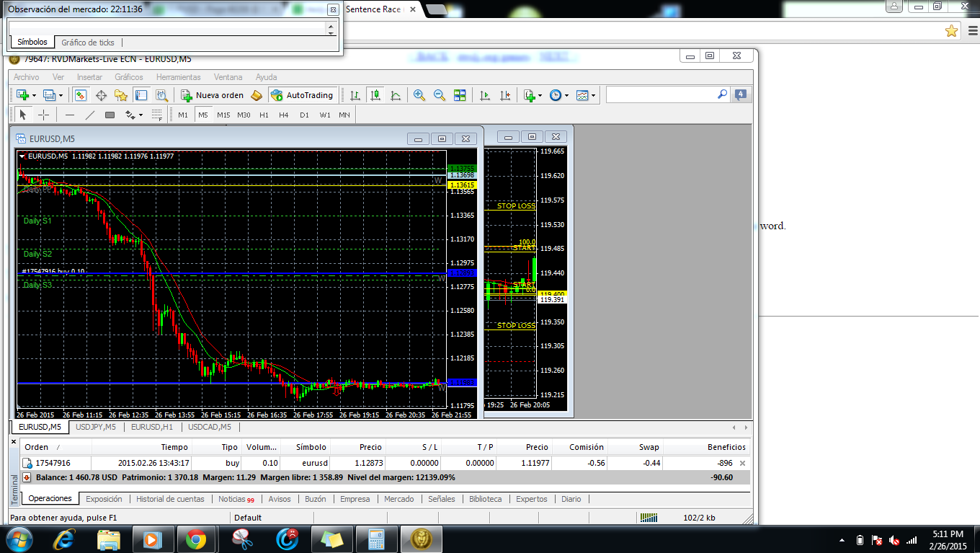The image size is (980, 553).
Task: Toggle chart Auto Scroll
Action: point(485,95)
